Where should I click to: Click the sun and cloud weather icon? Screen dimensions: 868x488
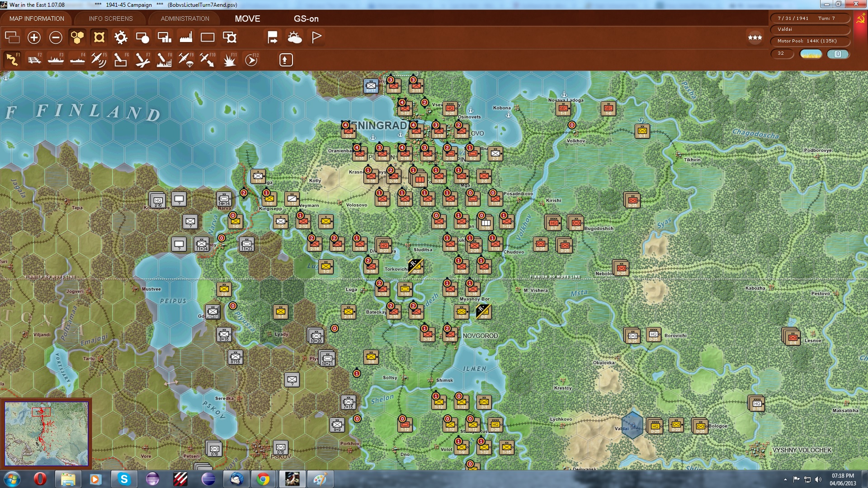294,37
